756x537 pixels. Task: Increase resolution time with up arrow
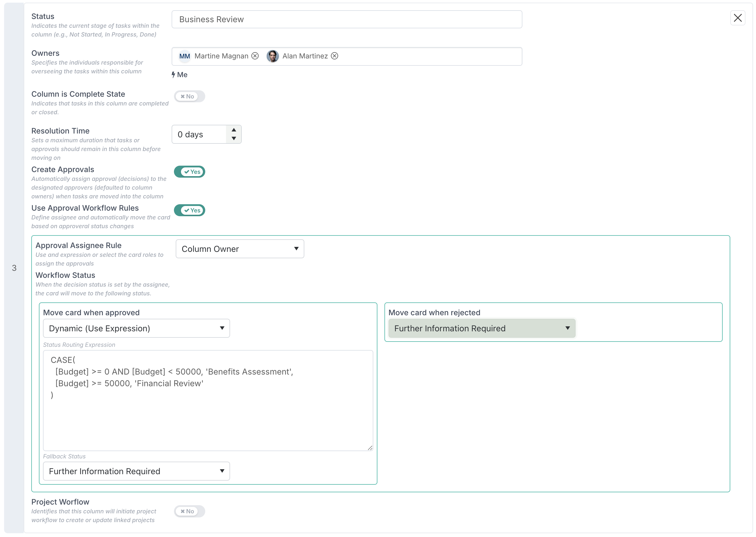234,130
